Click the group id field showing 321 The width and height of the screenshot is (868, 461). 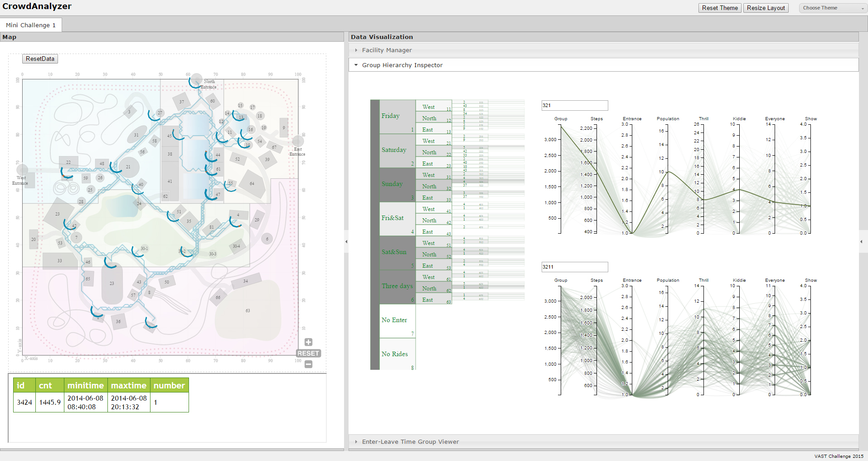(x=574, y=105)
